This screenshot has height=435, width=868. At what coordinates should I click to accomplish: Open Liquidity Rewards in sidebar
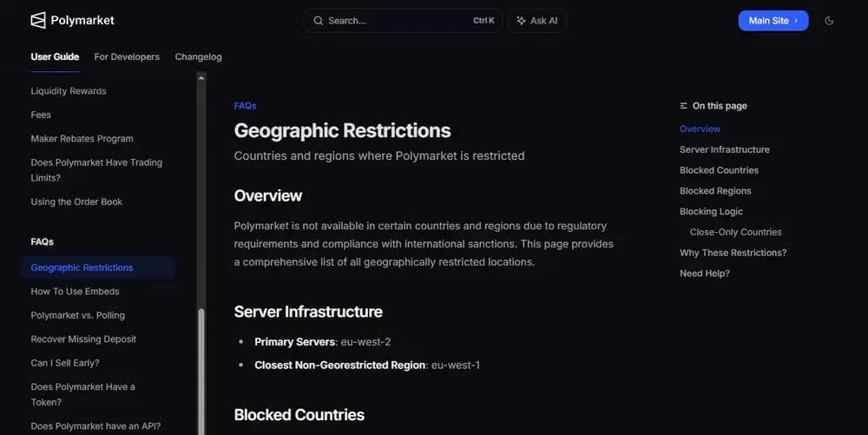coord(69,91)
